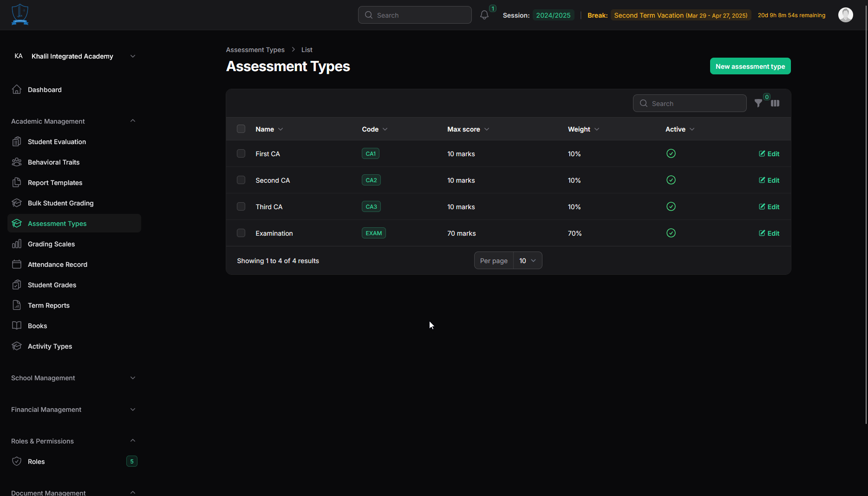Click the school crest logo
The width and height of the screenshot is (868, 496).
coord(20,14)
